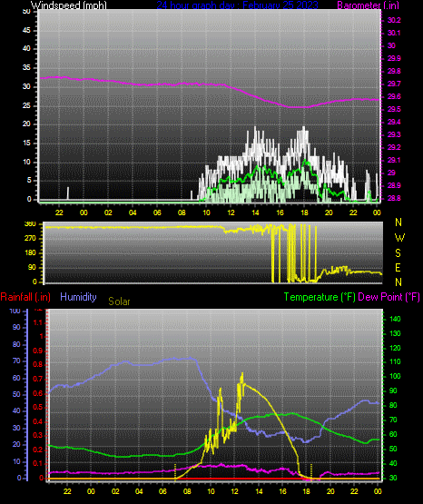
Task: Click the 90 value on humidity axis
Action: 16,328
